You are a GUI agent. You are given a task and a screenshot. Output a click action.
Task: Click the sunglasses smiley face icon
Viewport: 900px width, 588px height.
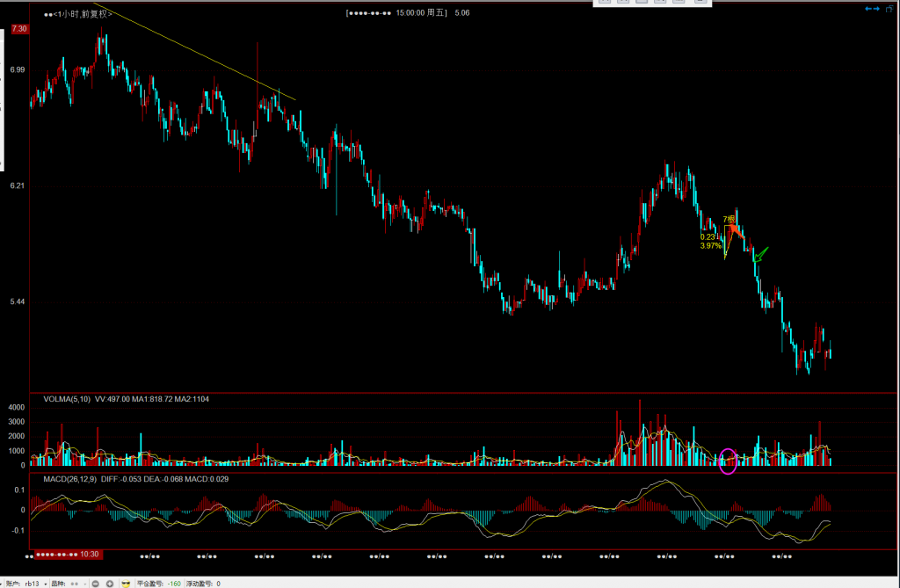click(x=126, y=584)
